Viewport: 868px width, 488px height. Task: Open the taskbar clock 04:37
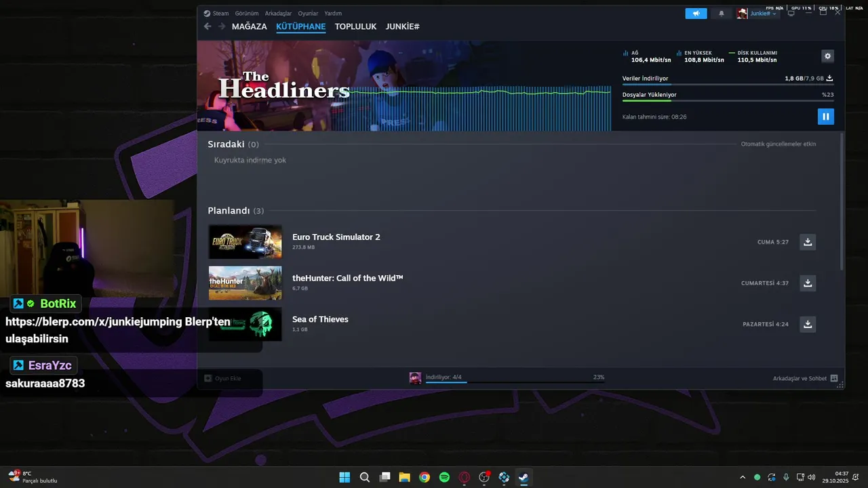835,477
